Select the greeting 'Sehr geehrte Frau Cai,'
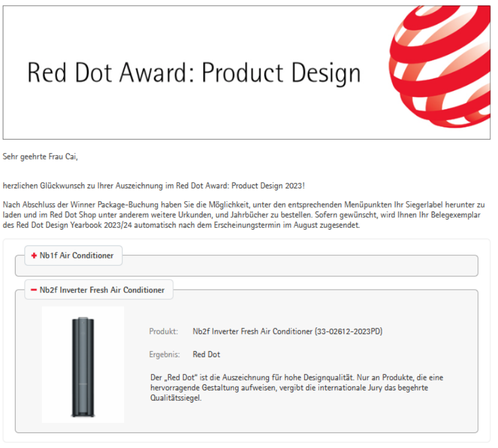Viewport: 498px width, 448px height. click(x=40, y=157)
